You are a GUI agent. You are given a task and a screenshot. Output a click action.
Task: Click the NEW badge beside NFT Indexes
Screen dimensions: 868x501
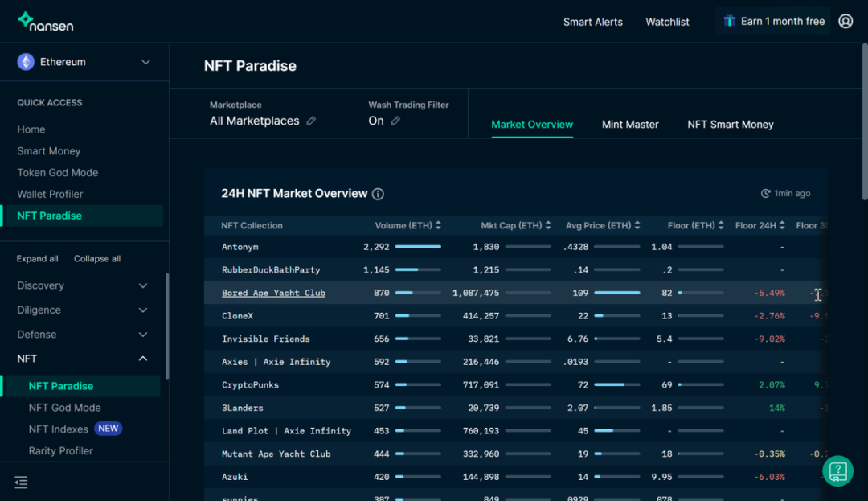pyautogui.click(x=108, y=429)
